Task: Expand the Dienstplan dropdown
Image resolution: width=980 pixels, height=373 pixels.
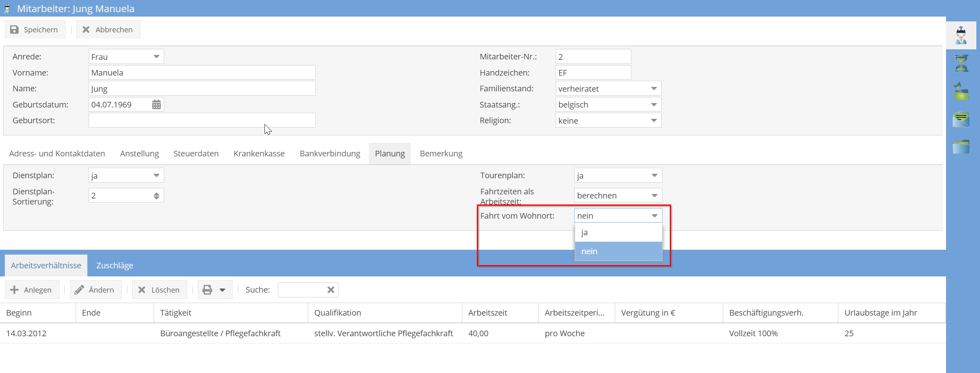Action: (156, 175)
